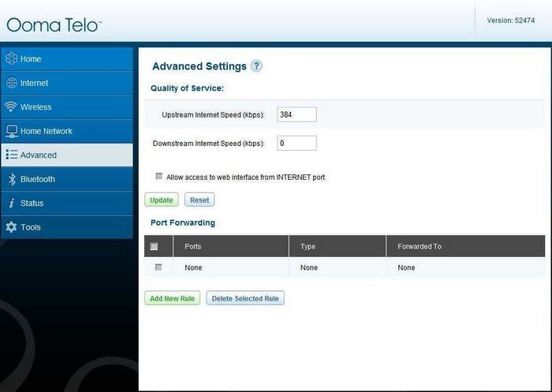Viewport: 552px width, 392px height.
Task: Click the None value under Type
Action: pyautogui.click(x=309, y=267)
